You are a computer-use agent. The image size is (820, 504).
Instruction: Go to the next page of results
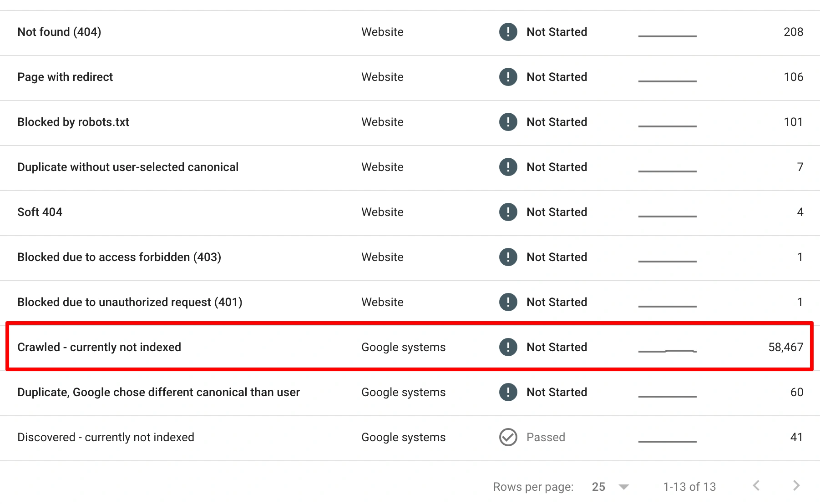[796, 486]
